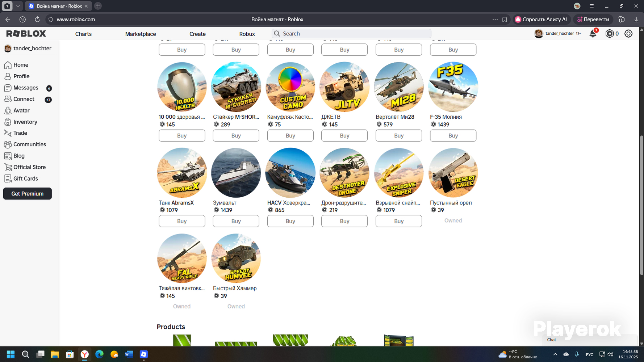Viewport: 644px width, 362px height.
Task: Buy the Камуфляж Кастом pass
Action: (290, 135)
